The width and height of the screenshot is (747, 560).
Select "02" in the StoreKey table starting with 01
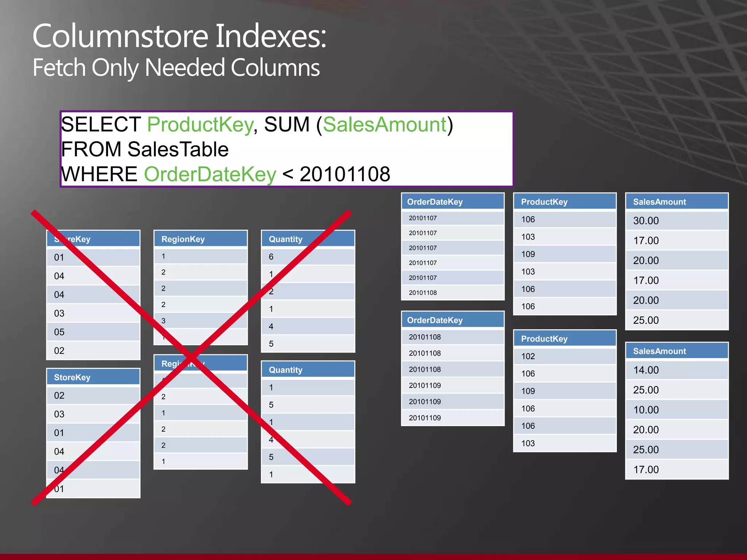click(x=93, y=351)
